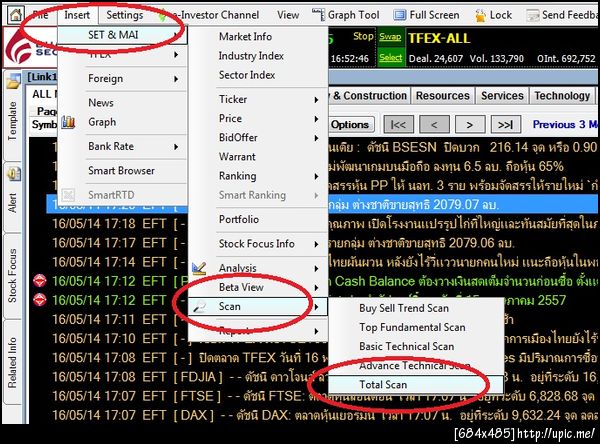This screenshot has height=444, width=600.
Task: Click the Home house icon
Action: click(16, 15)
